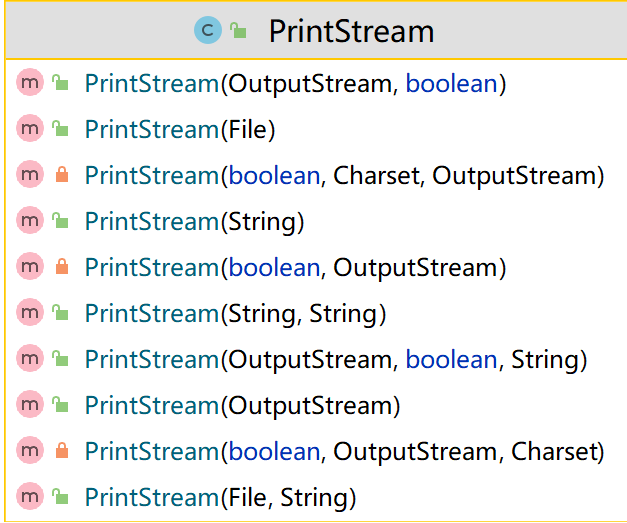Select the PrintStream(File) constructor

(180, 130)
